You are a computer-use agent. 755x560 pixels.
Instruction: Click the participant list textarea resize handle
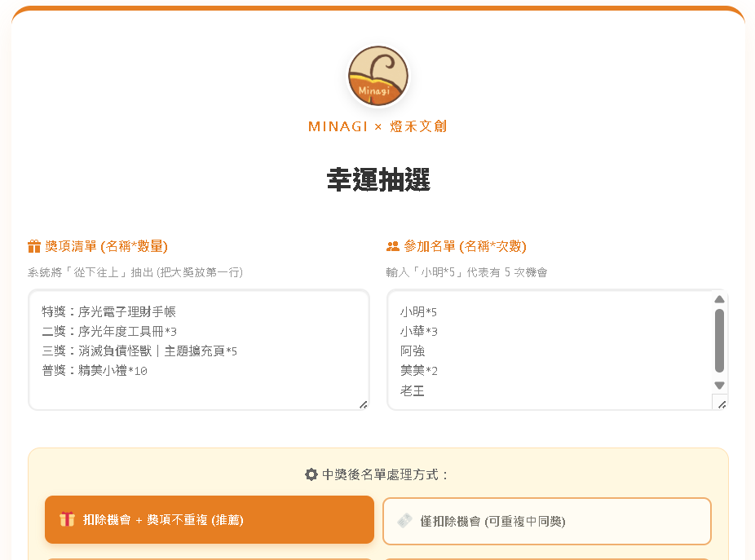[x=721, y=404]
